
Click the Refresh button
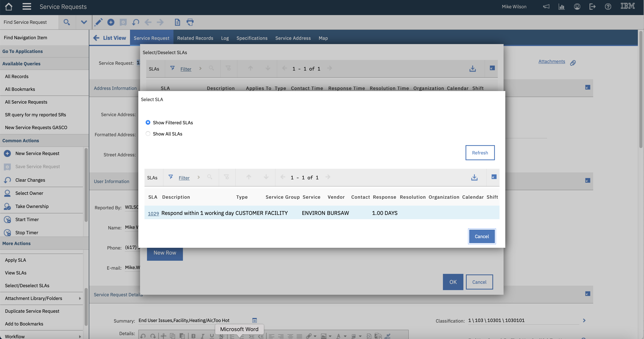[480, 153]
